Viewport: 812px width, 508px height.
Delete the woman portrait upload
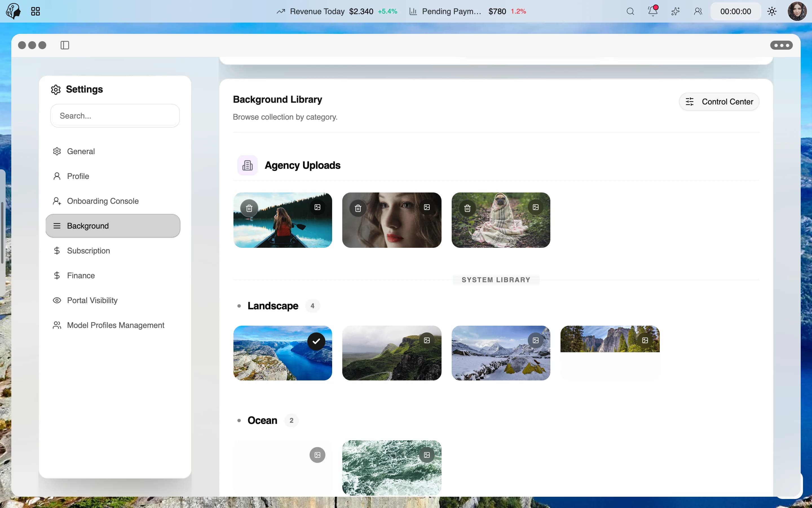pyautogui.click(x=358, y=208)
